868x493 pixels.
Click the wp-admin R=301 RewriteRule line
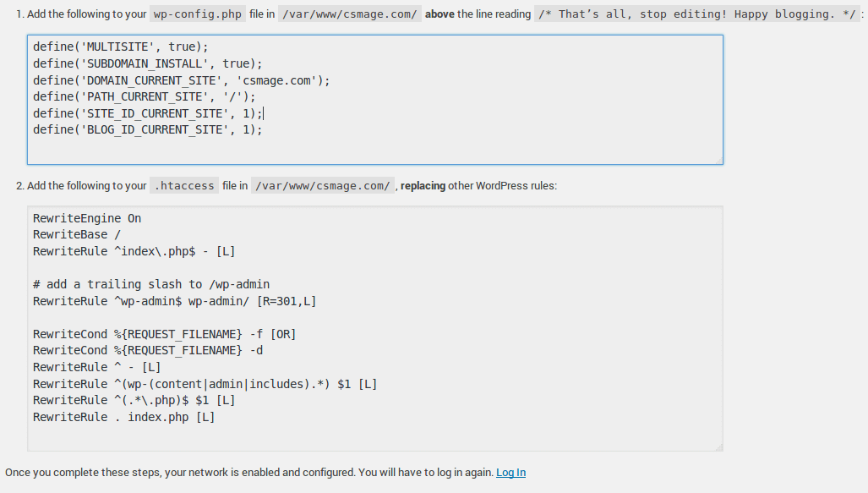point(174,301)
